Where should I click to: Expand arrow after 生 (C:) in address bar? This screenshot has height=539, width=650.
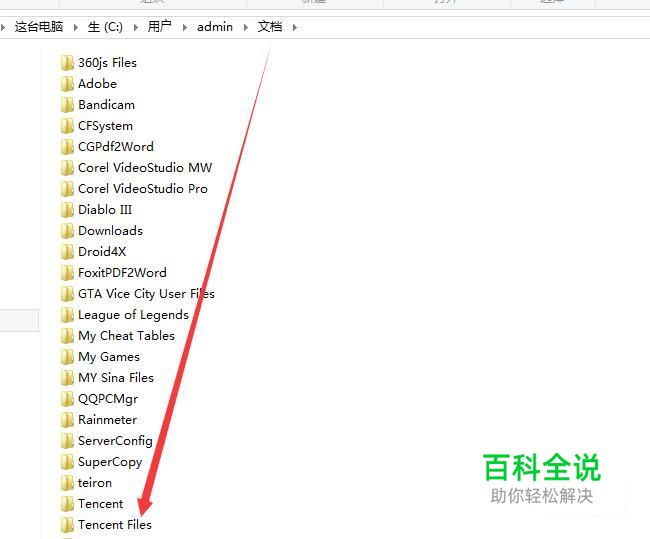pos(136,27)
